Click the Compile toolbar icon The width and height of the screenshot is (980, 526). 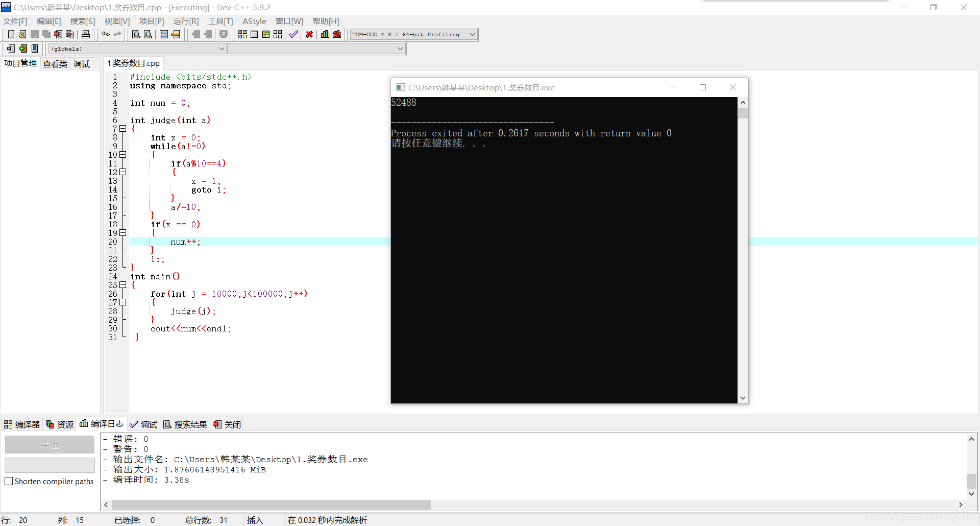pyautogui.click(x=242, y=34)
